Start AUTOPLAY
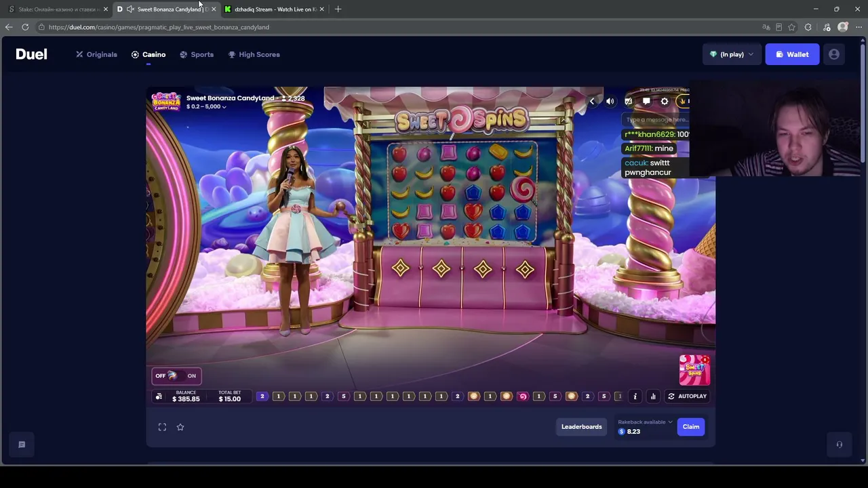Image resolution: width=868 pixels, height=488 pixels. point(687,396)
